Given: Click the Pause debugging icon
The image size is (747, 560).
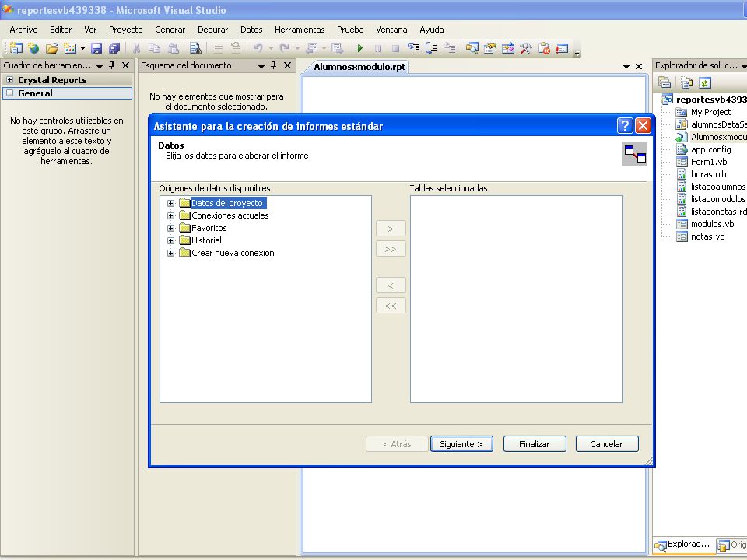Looking at the screenshot, I should tap(378, 48).
